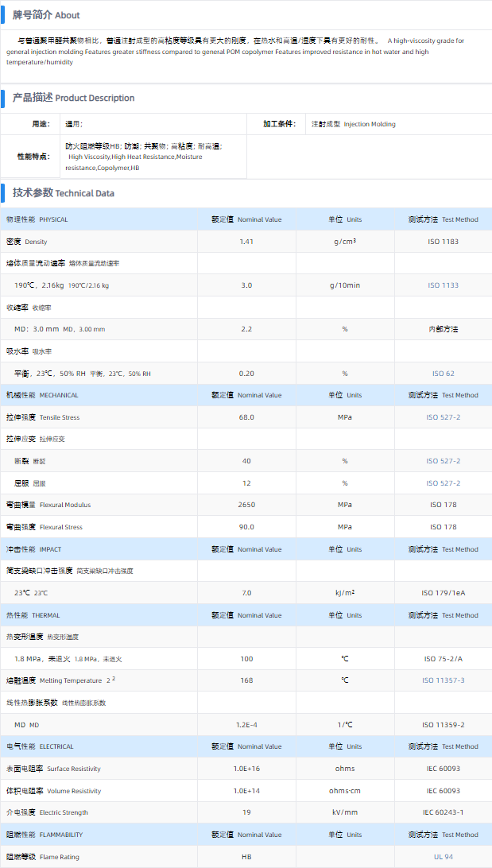Select Surface Resistivity value 1.0E+16
The image size is (492, 868).
[x=246, y=769]
